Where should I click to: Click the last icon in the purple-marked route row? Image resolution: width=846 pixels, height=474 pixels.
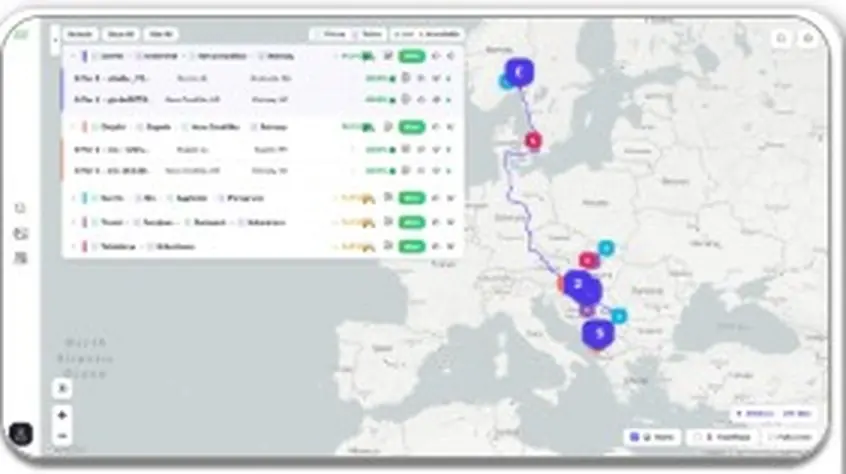(451, 56)
